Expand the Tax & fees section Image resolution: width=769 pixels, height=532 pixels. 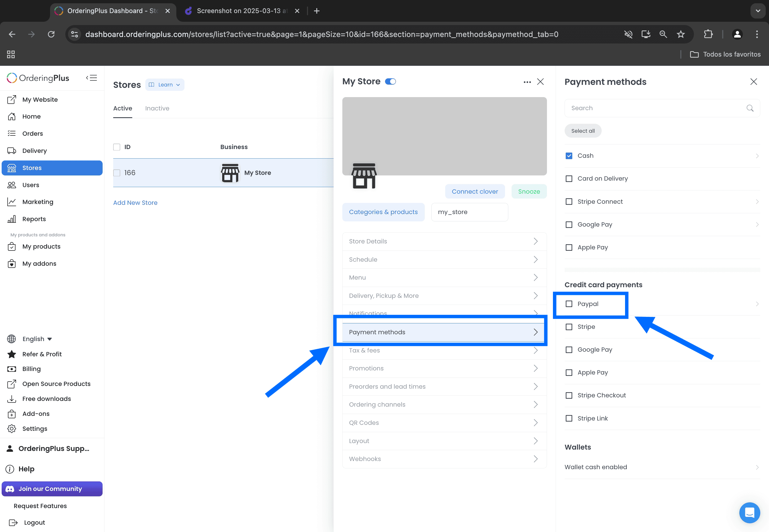point(444,350)
